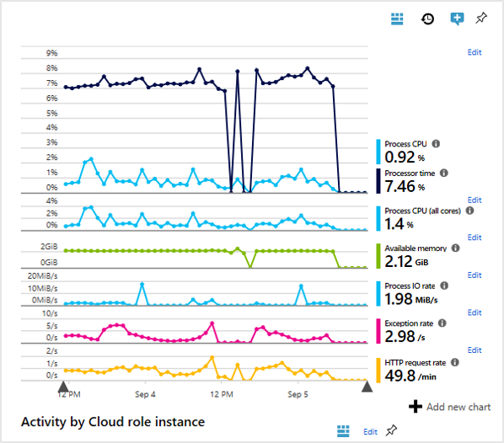Click Edit link for the top CPU chart
The image size is (504, 443).
(475, 52)
